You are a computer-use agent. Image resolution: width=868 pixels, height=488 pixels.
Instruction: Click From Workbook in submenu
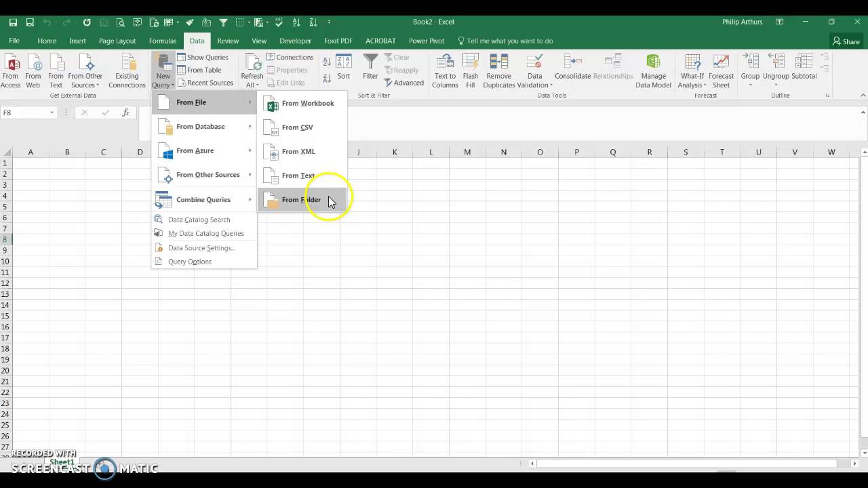tap(302, 103)
